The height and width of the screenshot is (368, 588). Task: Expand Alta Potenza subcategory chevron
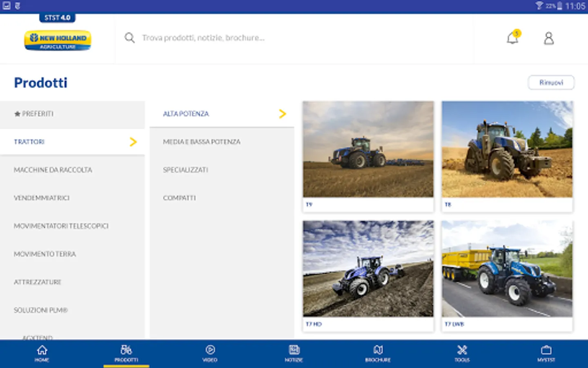282,114
